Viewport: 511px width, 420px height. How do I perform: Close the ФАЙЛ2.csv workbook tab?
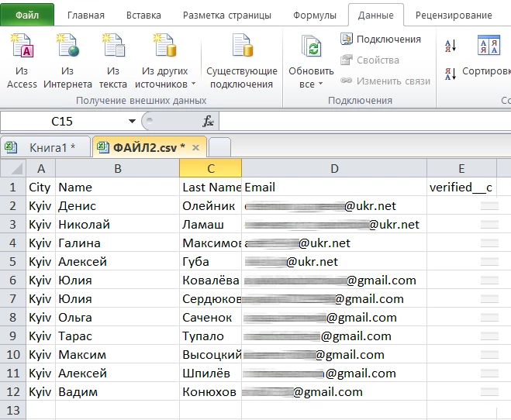click(195, 147)
